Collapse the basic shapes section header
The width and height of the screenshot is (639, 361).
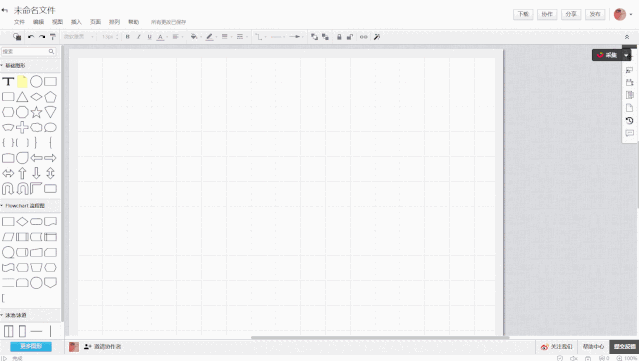(x=30, y=65)
